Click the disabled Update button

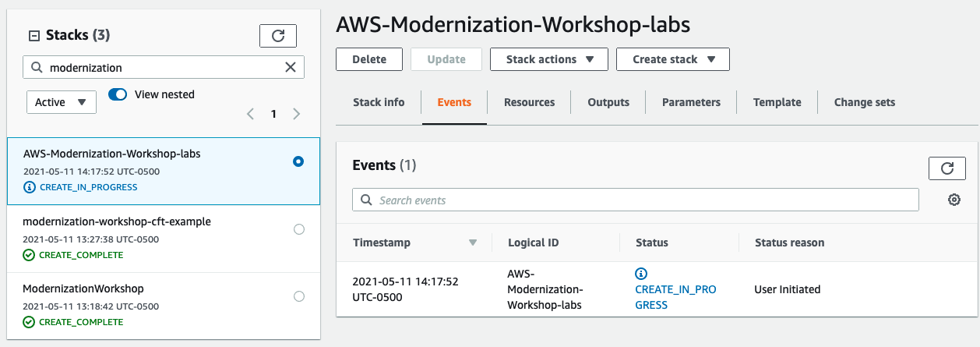tap(446, 59)
